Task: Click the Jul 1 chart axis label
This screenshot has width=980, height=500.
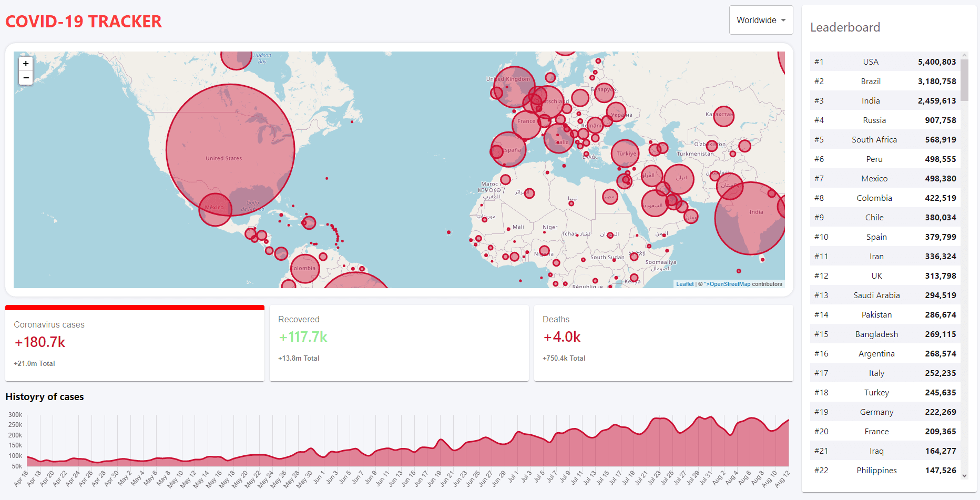Action: pos(513,477)
